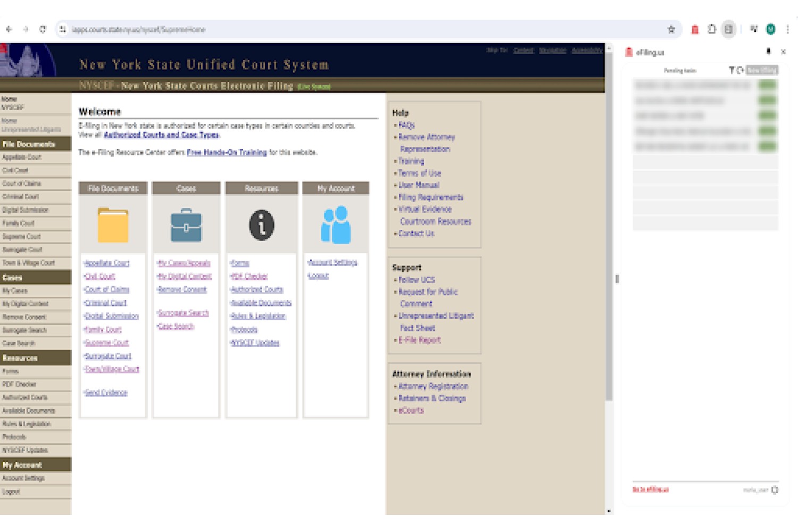Screen dimensions: 798x532
Task: Click the filter icon beside Pending tasks
Action: [731, 70]
